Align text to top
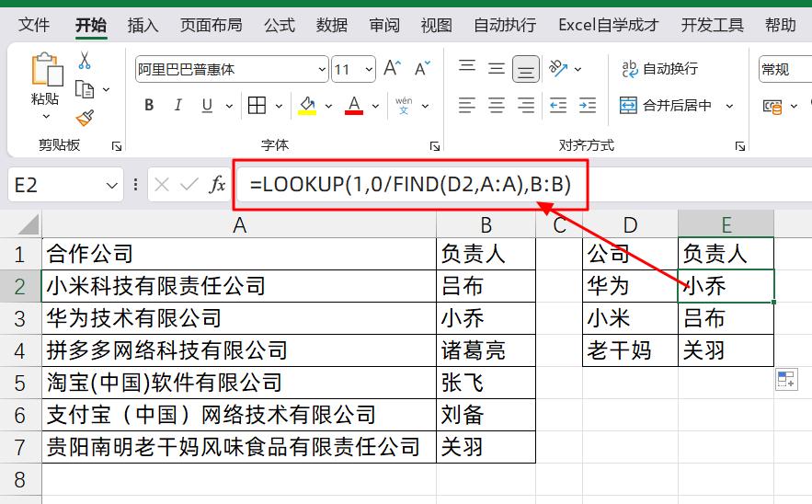Screen dimensions: 812x504 (467, 68)
